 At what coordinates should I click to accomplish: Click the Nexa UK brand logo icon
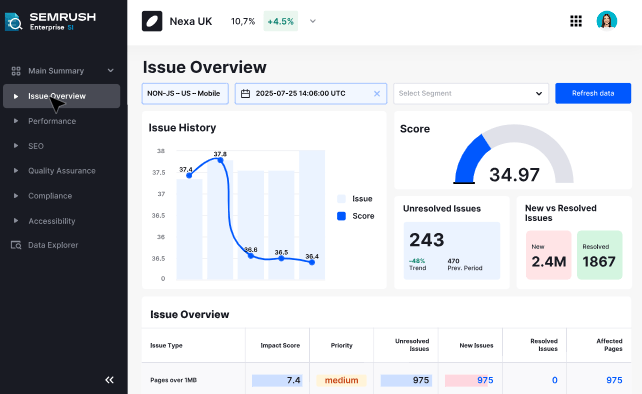(152, 21)
